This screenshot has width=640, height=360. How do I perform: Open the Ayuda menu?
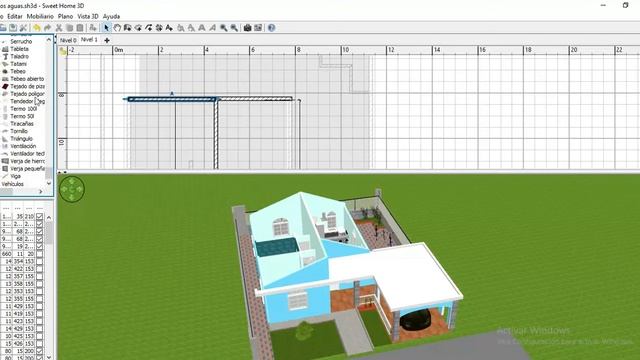(111, 16)
